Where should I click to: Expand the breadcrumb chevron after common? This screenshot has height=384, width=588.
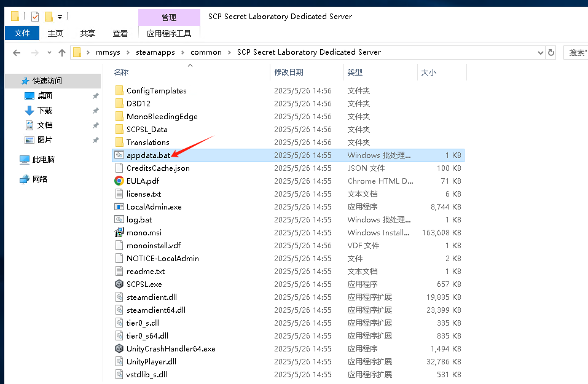[x=229, y=52]
